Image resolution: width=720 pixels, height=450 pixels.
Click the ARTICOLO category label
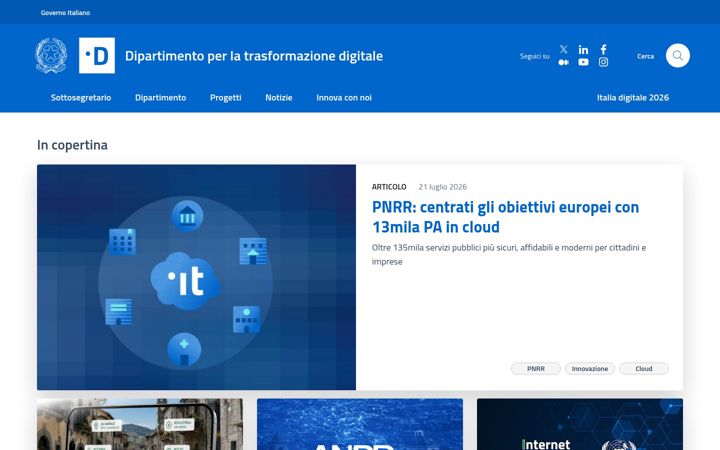(389, 187)
